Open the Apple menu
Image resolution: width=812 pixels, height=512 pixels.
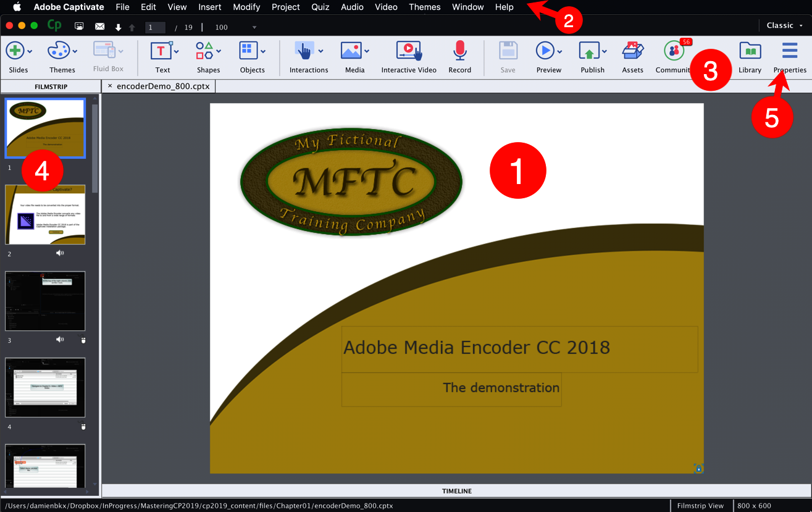[17, 7]
